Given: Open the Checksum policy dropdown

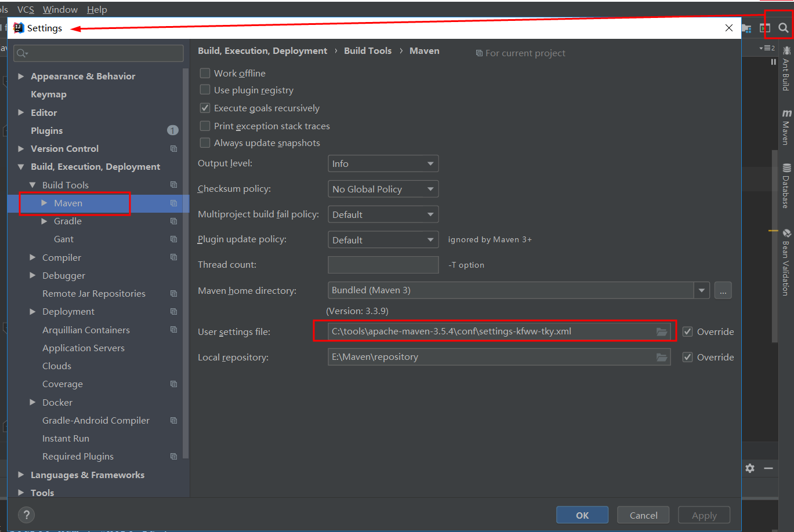Looking at the screenshot, I should [x=383, y=189].
